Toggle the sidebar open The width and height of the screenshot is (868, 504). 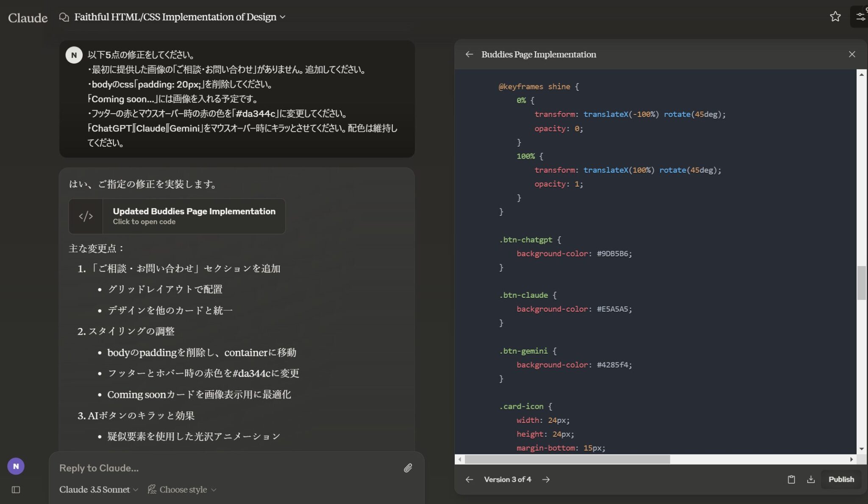[16, 490]
